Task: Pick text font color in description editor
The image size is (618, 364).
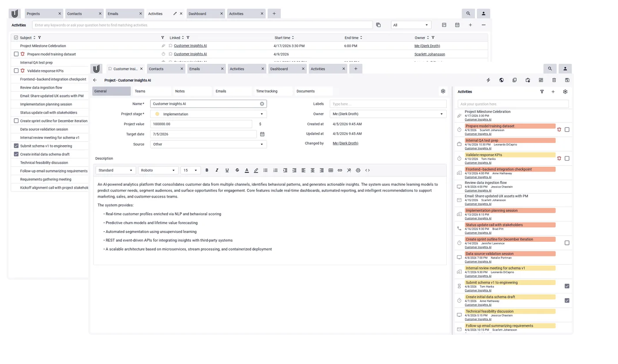Action: tap(247, 170)
